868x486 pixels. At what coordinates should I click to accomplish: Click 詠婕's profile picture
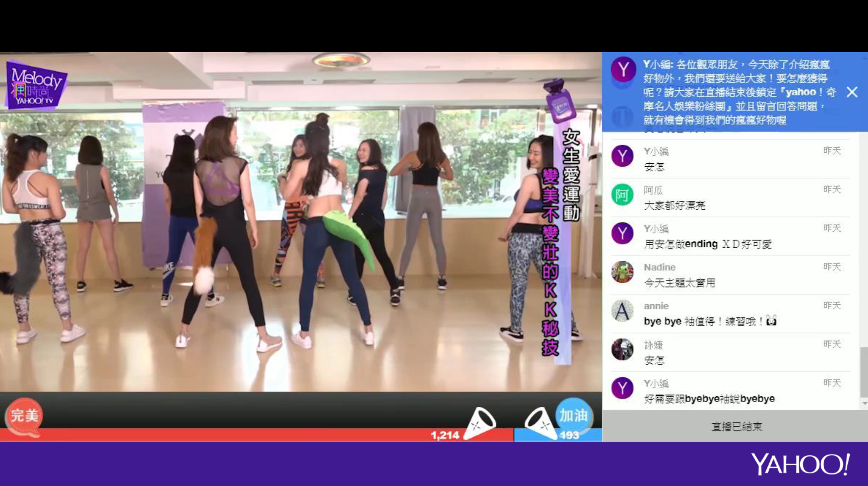point(622,349)
